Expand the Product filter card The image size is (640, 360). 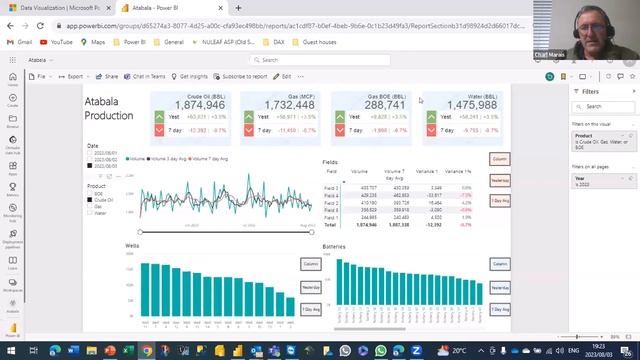622,136
